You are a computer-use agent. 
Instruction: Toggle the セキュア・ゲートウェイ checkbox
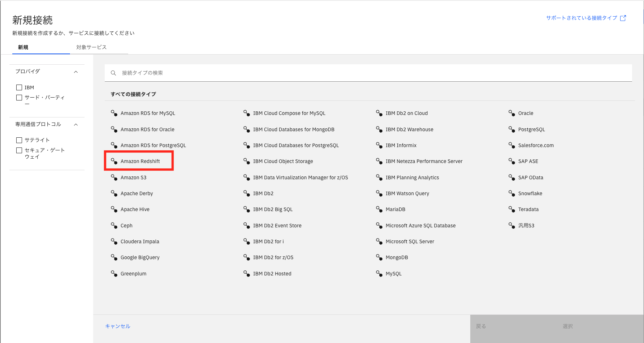(19, 150)
